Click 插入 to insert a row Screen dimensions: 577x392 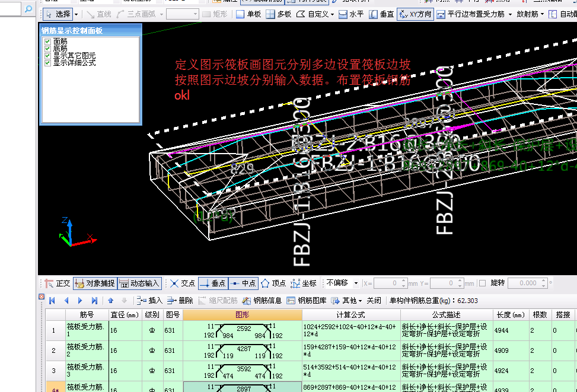(150, 301)
